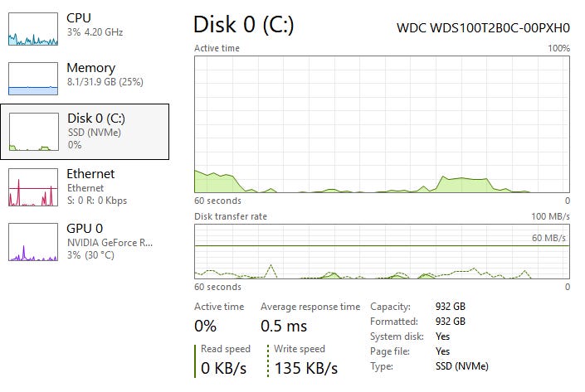
Task: Click the Write speed value
Action: pyautogui.click(x=306, y=368)
